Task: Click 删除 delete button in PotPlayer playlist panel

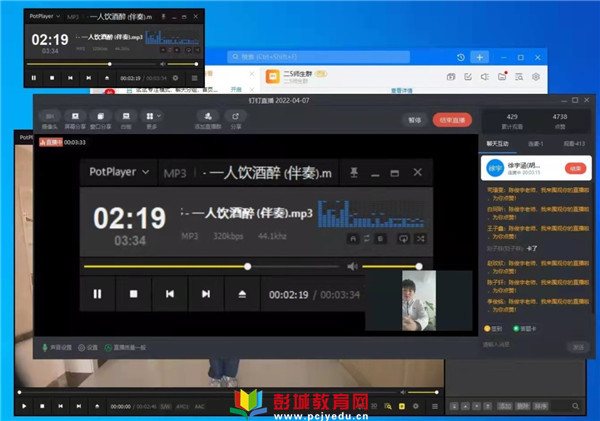Action: click(x=523, y=406)
